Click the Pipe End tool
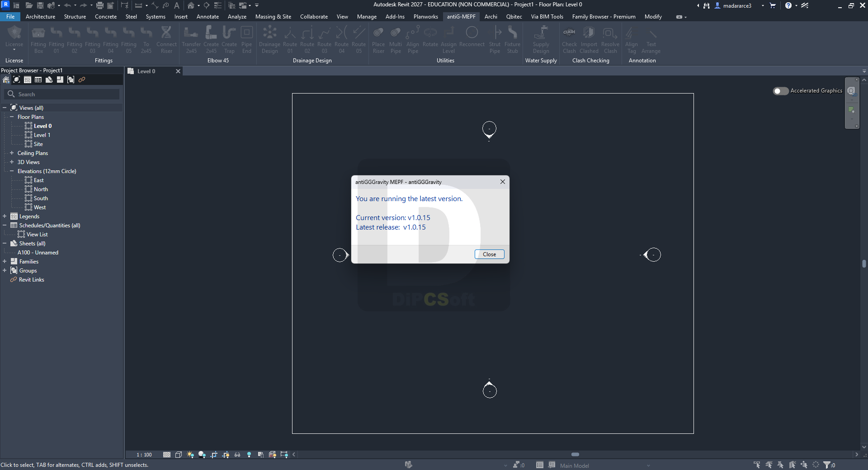Image resolution: width=868 pixels, height=470 pixels. pyautogui.click(x=246, y=40)
